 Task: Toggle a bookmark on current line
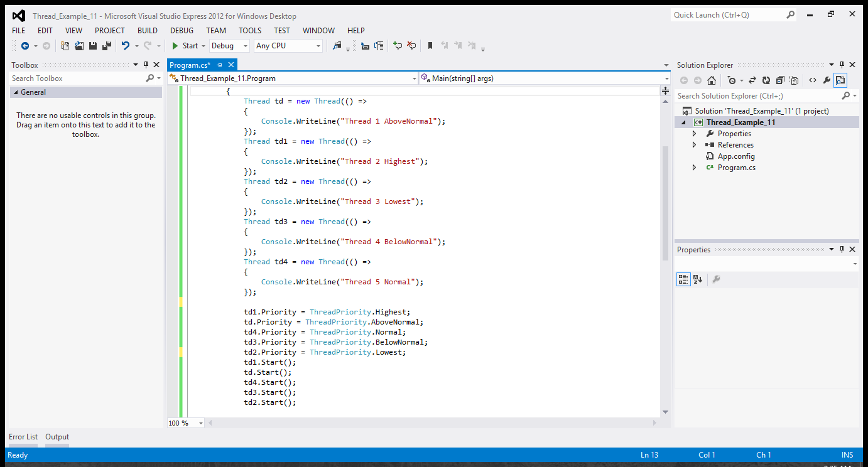[430, 46]
